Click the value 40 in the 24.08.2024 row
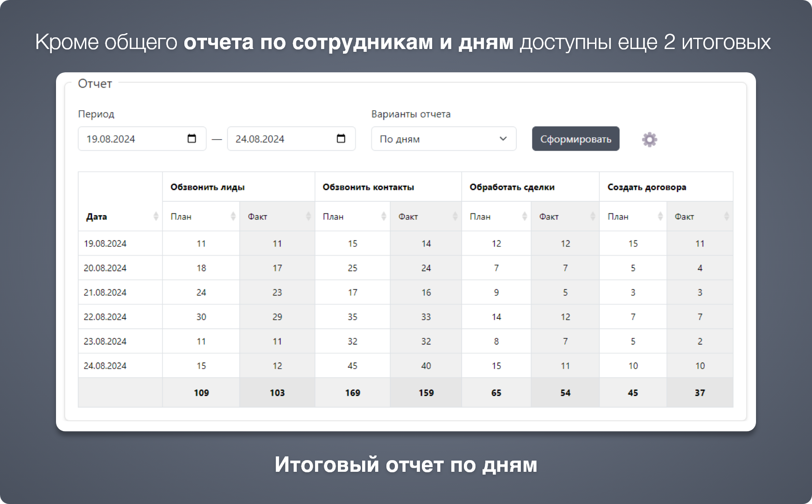This screenshot has width=812, height=504. click(x=426, y=365)
